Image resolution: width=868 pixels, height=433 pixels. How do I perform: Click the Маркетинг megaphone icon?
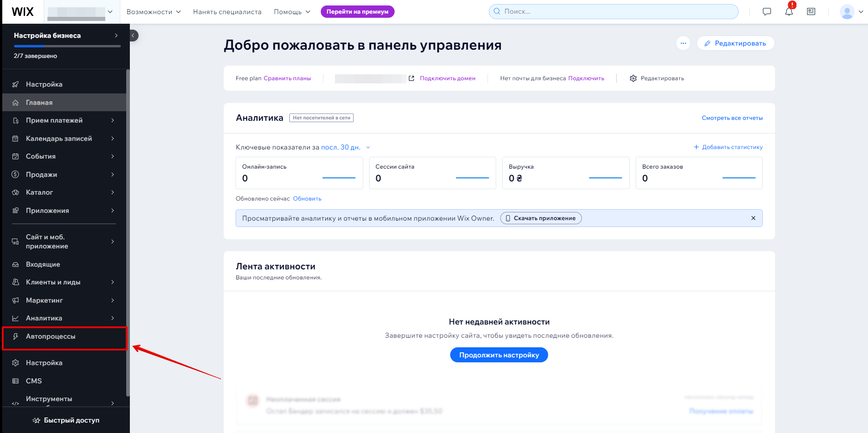[x=15, y=300]
